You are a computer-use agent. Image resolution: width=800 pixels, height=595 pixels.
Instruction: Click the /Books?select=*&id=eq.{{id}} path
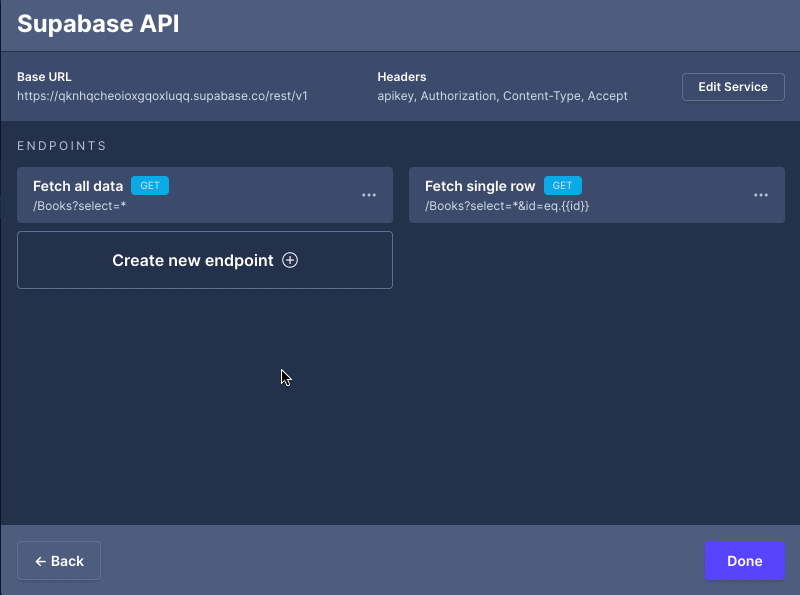[507, 206]
